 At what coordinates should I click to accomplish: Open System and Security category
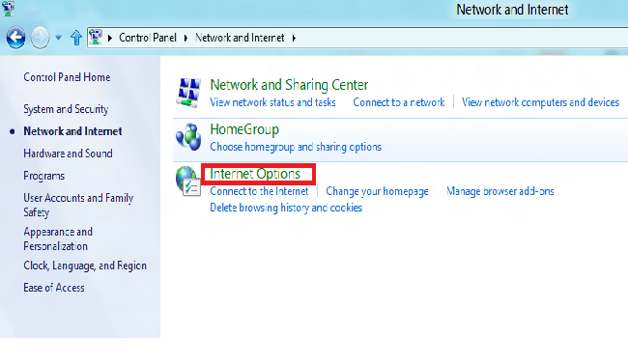(66, 109)
